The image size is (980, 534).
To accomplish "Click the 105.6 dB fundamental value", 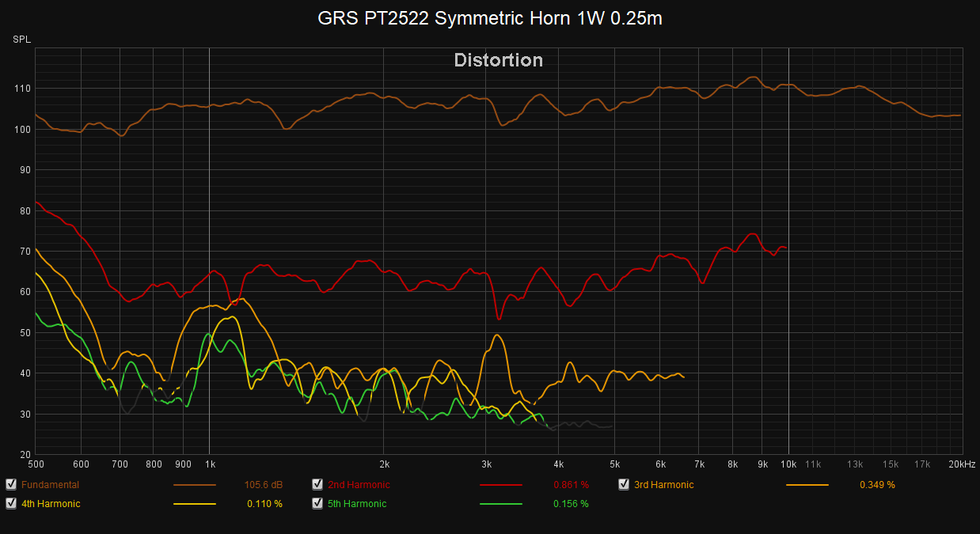I will [264, 485].
